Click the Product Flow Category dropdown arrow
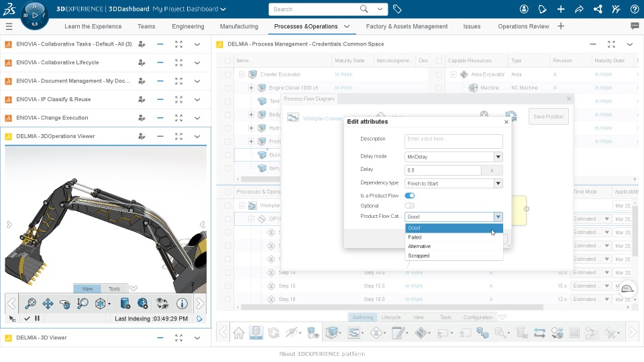This screenshot has height=362, width=644. [498, 217]
